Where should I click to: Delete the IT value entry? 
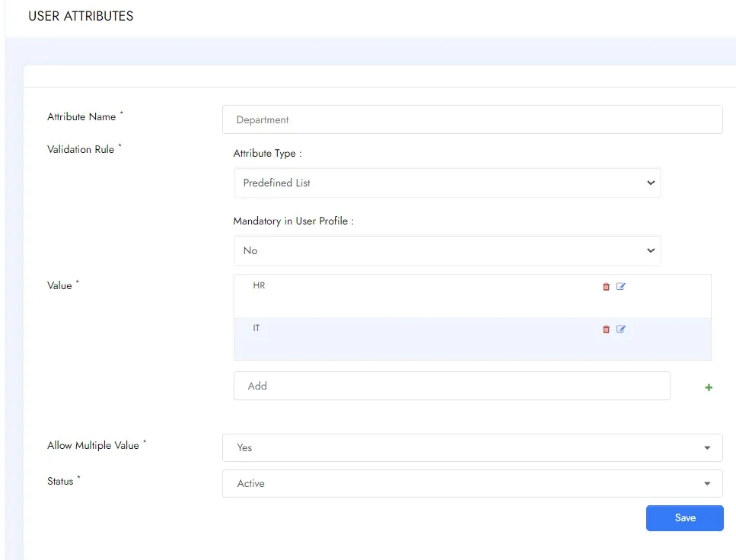(x=606, y=329)
